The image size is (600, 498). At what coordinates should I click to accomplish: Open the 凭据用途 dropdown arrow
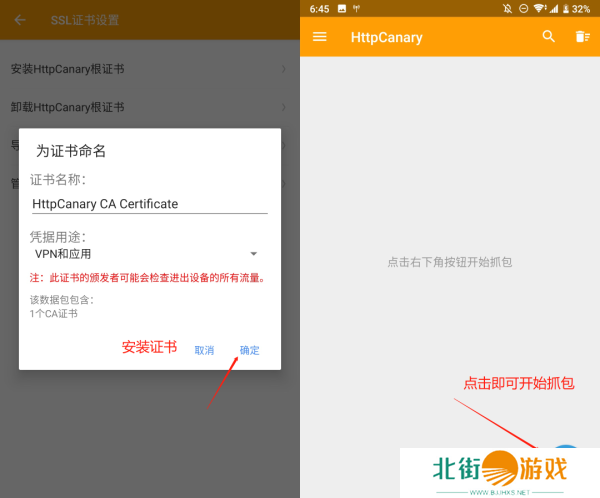point(253,254)
